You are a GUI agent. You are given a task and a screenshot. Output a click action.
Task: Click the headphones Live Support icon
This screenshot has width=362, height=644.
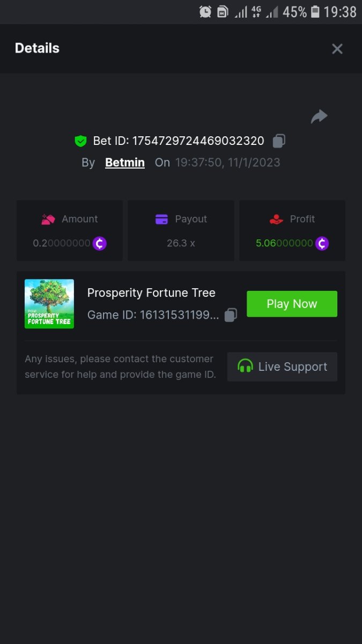point(245,367)
